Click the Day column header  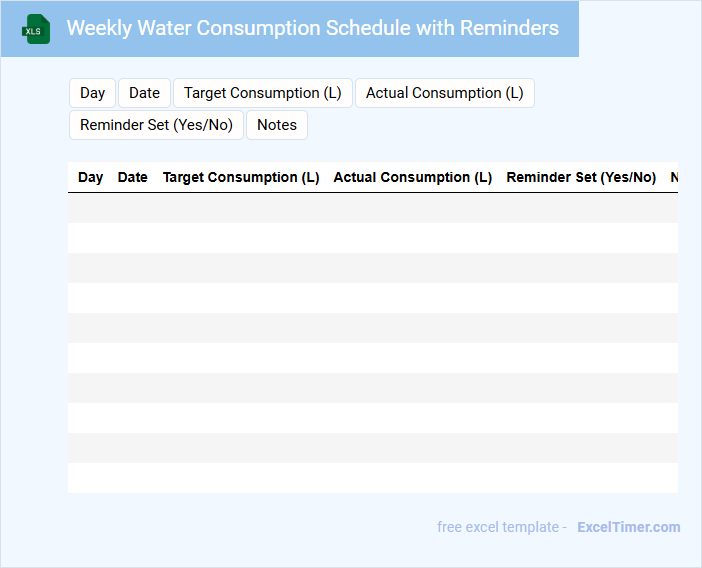point(90,177)
